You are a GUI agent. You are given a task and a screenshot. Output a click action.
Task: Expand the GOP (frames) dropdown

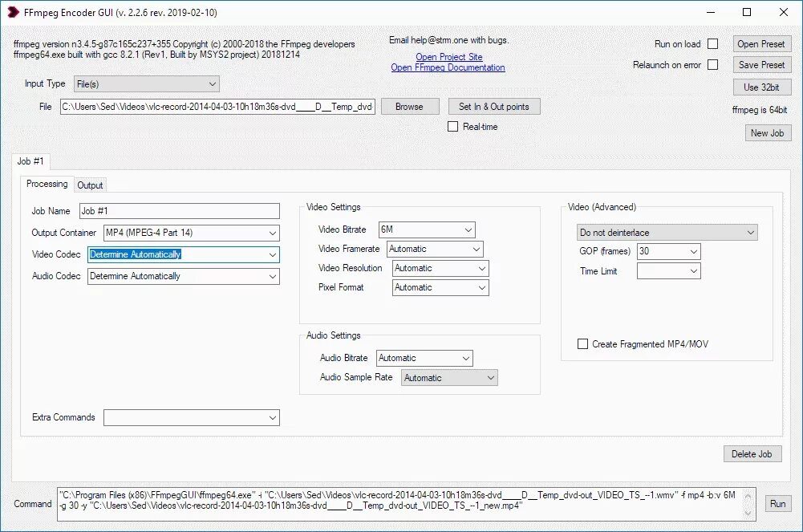coord(669,251)
